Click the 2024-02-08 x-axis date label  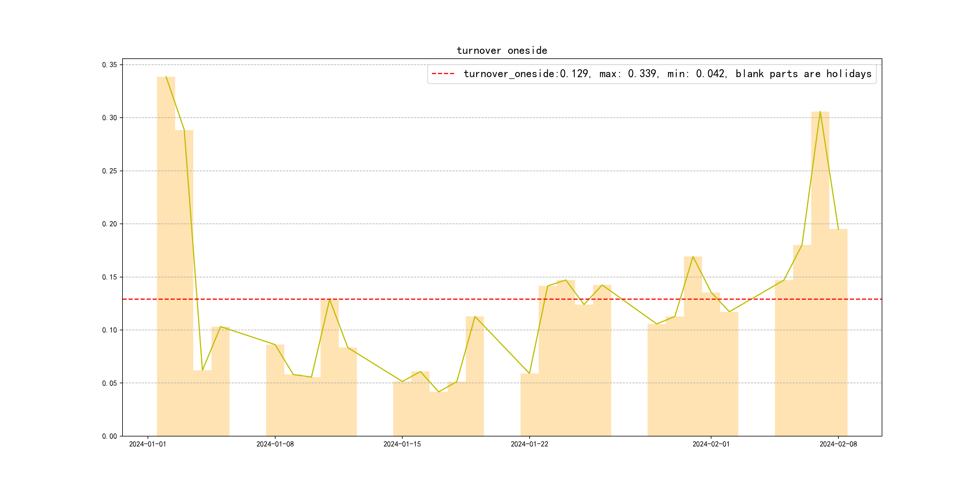[838, 444]
